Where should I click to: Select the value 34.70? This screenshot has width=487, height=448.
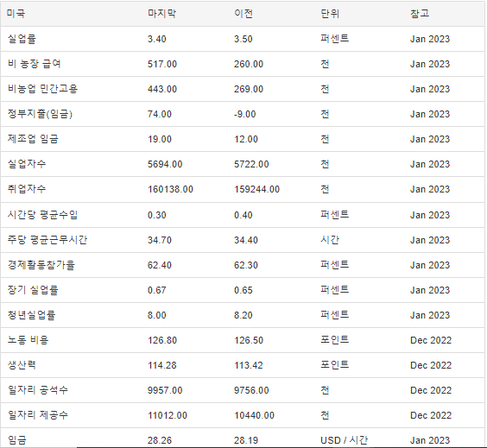pyautogui.click(x=160, y=240)
